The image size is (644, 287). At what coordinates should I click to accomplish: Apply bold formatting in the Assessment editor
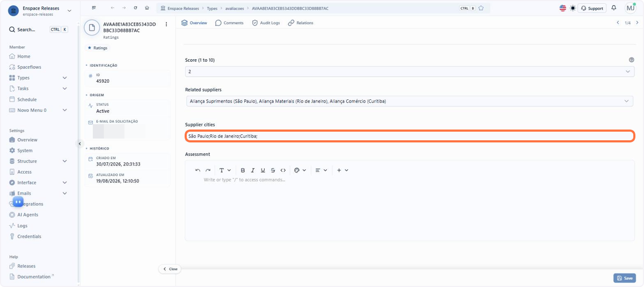243,170
